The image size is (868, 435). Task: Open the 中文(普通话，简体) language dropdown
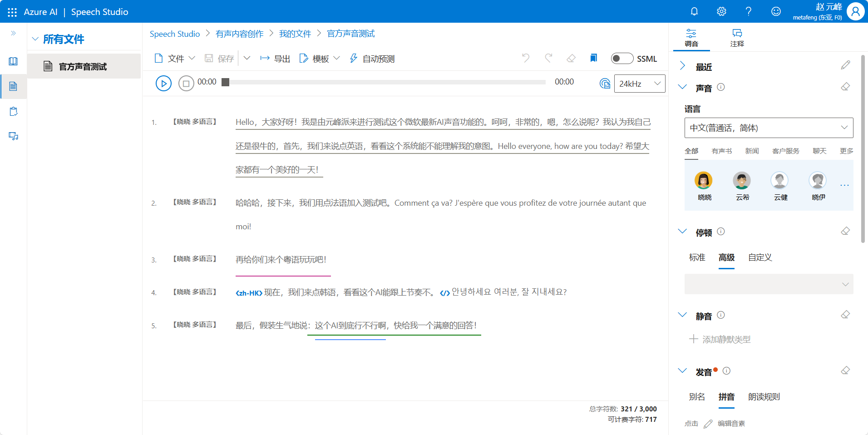click(769, 128)
